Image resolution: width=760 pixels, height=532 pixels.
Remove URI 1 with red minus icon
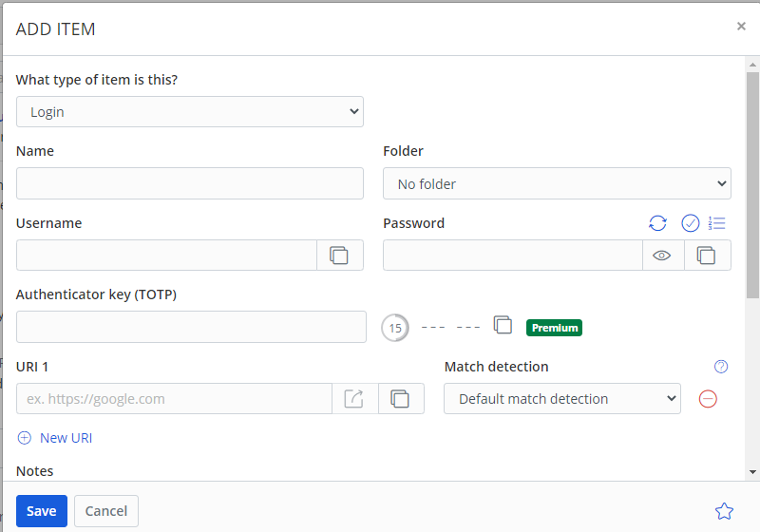pos(708,399)
